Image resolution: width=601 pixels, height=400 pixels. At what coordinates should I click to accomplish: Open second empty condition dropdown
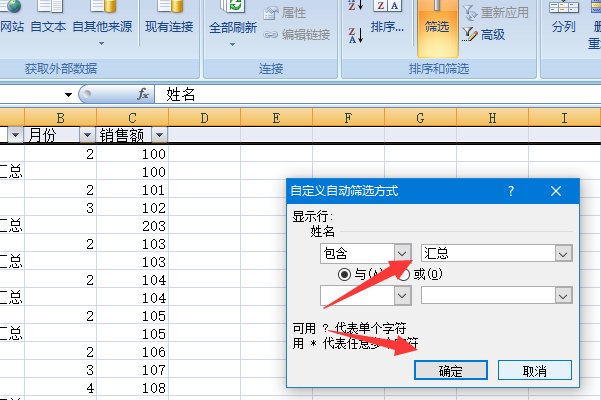pos(402,295)
